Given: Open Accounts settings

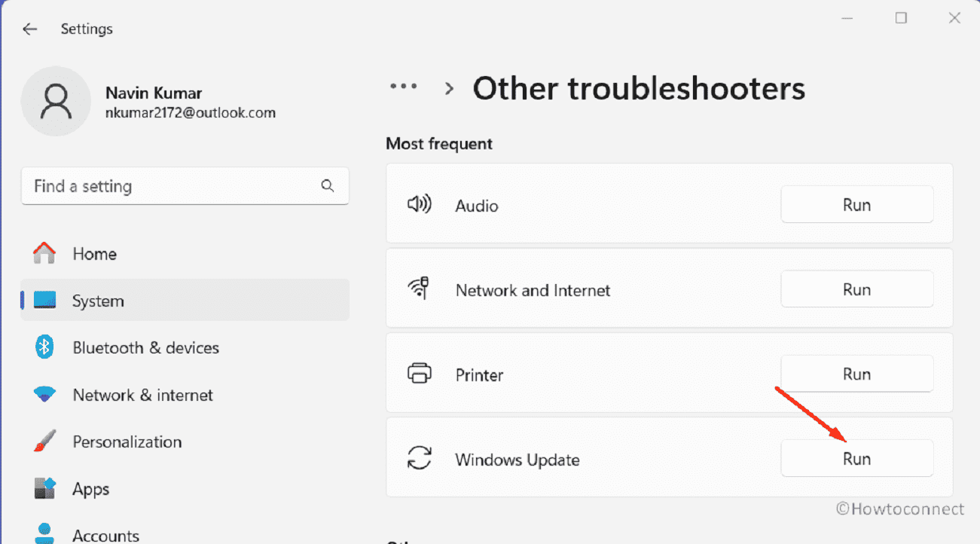Looking at the screenshot, I should pos(185,533).
